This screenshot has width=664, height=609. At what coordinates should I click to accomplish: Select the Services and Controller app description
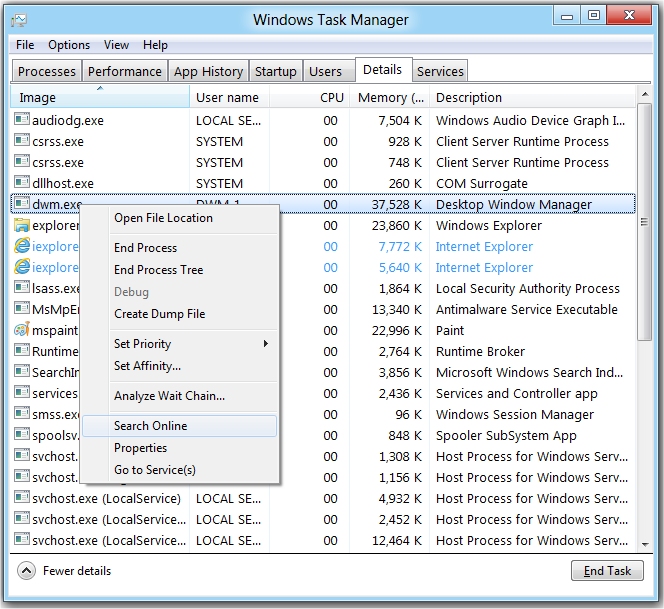(517, 393)
